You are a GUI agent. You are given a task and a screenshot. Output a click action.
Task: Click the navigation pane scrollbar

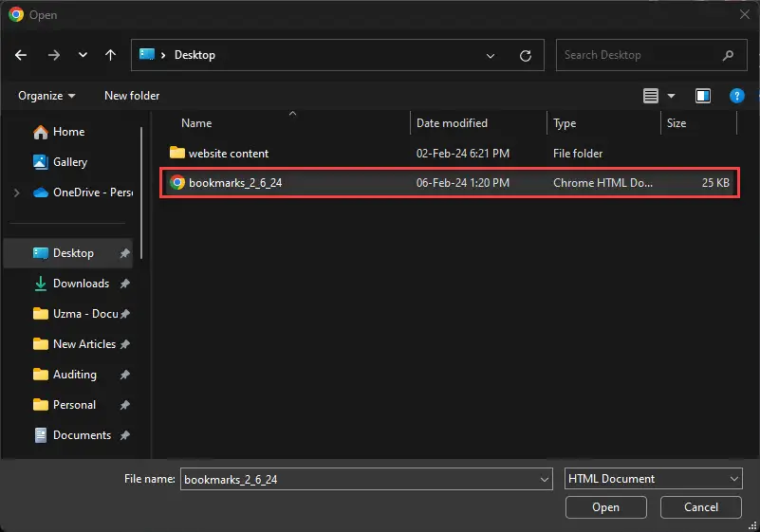pyautogui.click(x=141, y=193)
